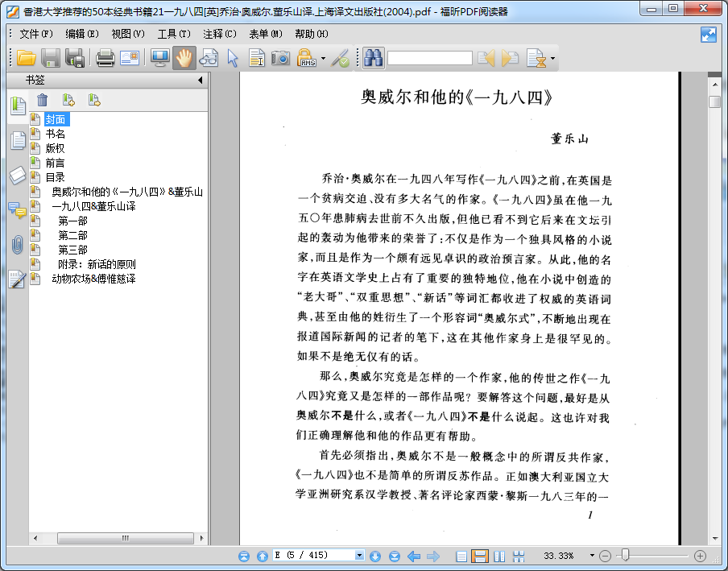The width and height of the screenshot is (728, 571).
Task: Go to the last page
Action: coord(394,557)
